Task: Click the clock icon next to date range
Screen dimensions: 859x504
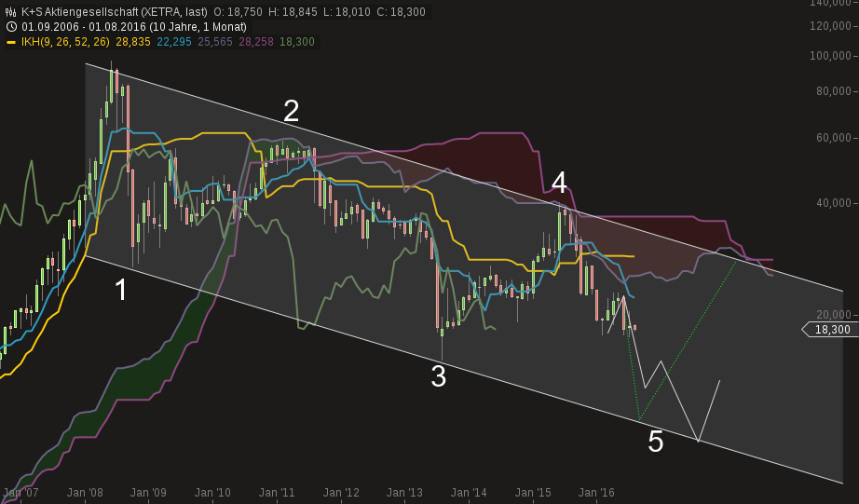Action: point(11,26)
